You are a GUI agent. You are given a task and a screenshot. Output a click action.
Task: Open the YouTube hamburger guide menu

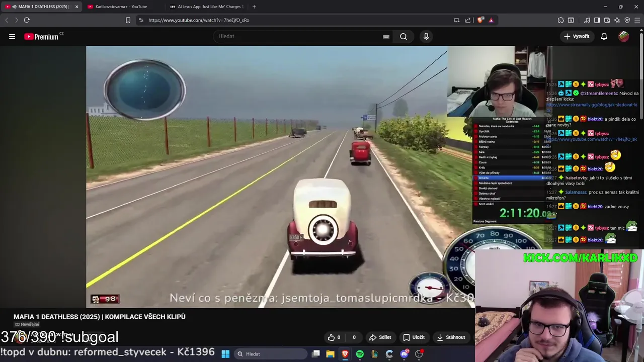pos(12,36)
